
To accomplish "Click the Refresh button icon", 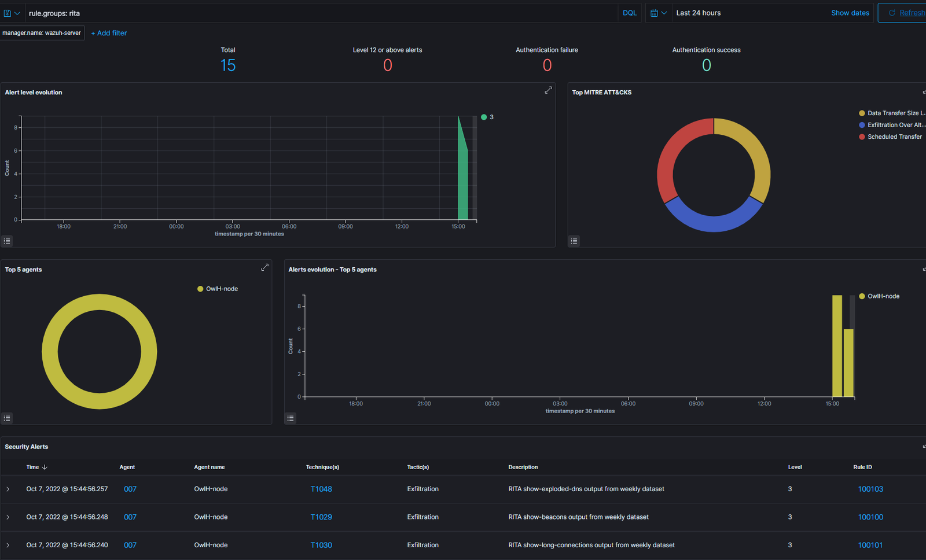I will coord(892,13).
